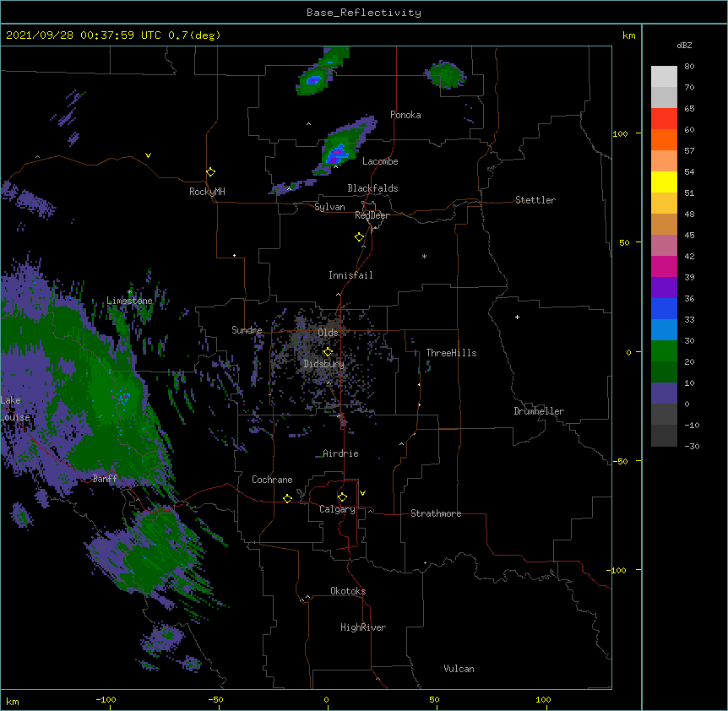
Task: Click the Airdrie label
Action: (341, 453)
